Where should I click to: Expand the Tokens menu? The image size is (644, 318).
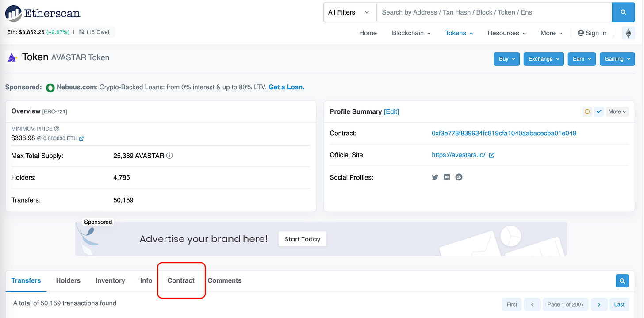click(459, 33)
